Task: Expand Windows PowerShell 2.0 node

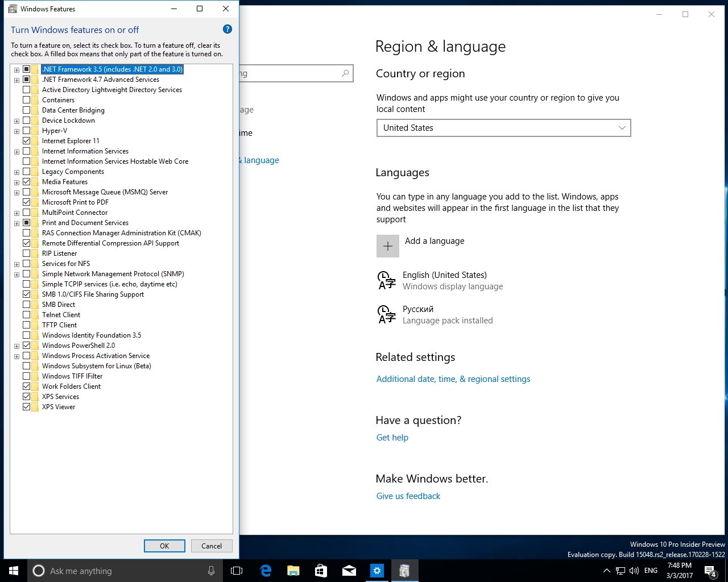Action: pos(16,346)
